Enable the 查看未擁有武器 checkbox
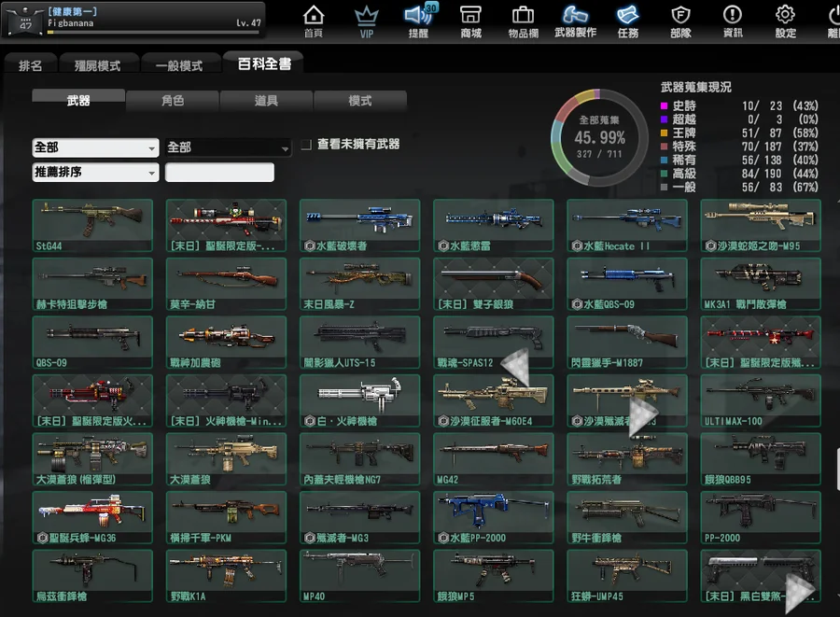Screen dimensions: 840x617 click(x=306, y=145)
